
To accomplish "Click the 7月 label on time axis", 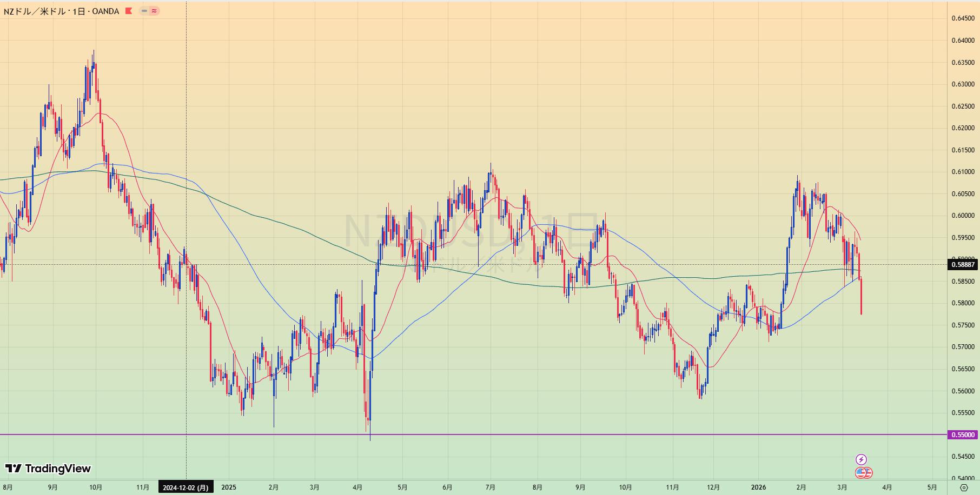I will (x=490, y=487).
